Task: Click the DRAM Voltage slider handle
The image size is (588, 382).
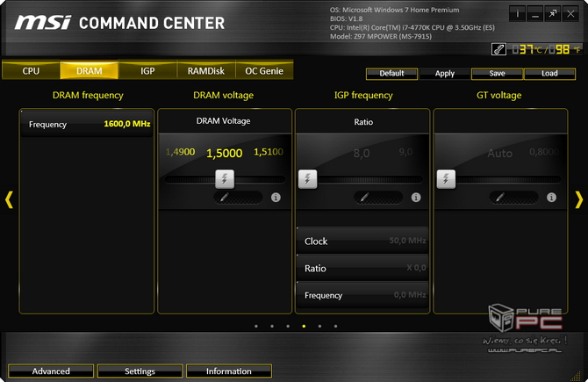Action: click(225, 179)
